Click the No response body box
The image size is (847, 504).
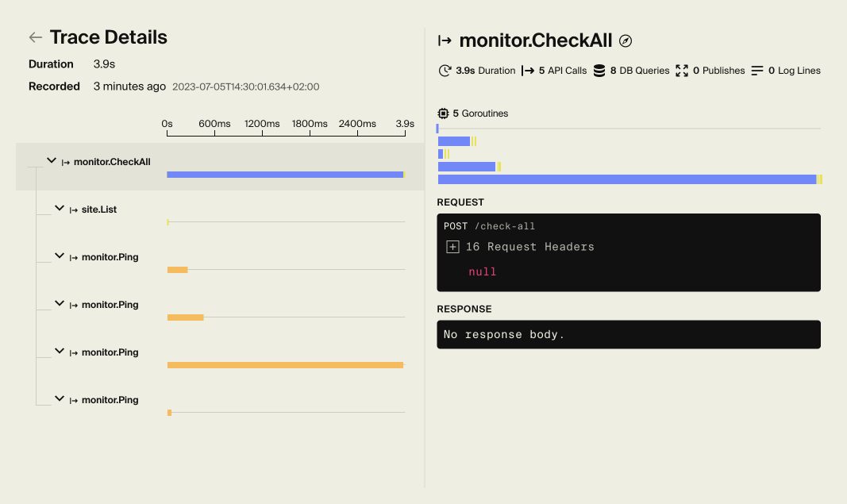(628, 334)
